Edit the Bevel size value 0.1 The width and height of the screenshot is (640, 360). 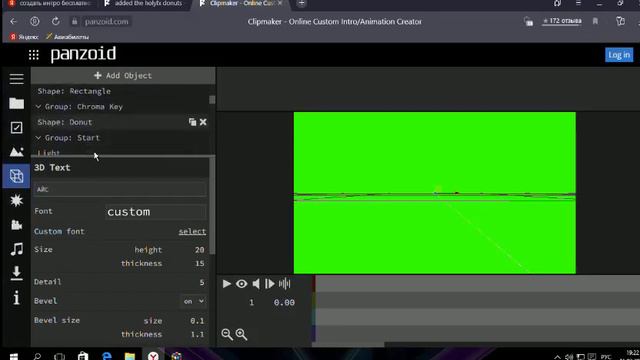197,320
